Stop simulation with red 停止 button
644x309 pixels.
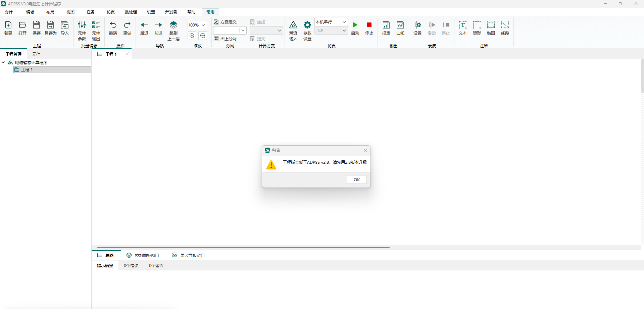click(369, 25)
